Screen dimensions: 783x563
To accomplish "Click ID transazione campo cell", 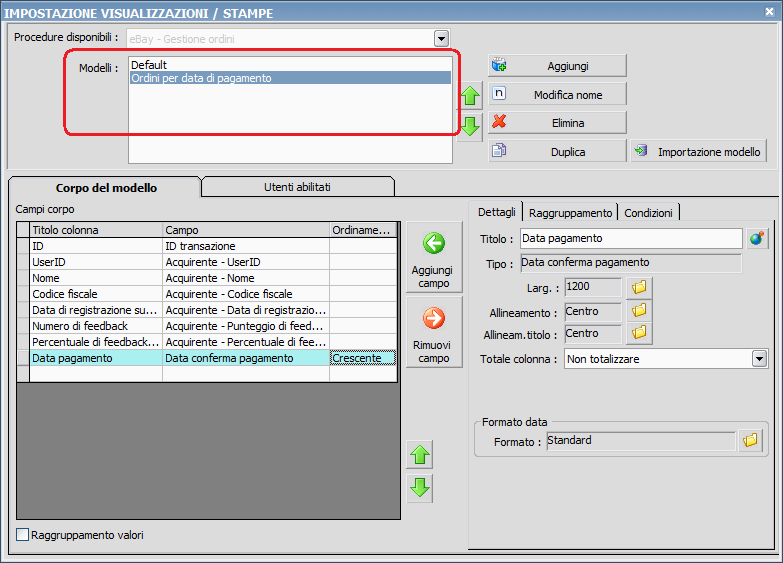I will point(246,246).
